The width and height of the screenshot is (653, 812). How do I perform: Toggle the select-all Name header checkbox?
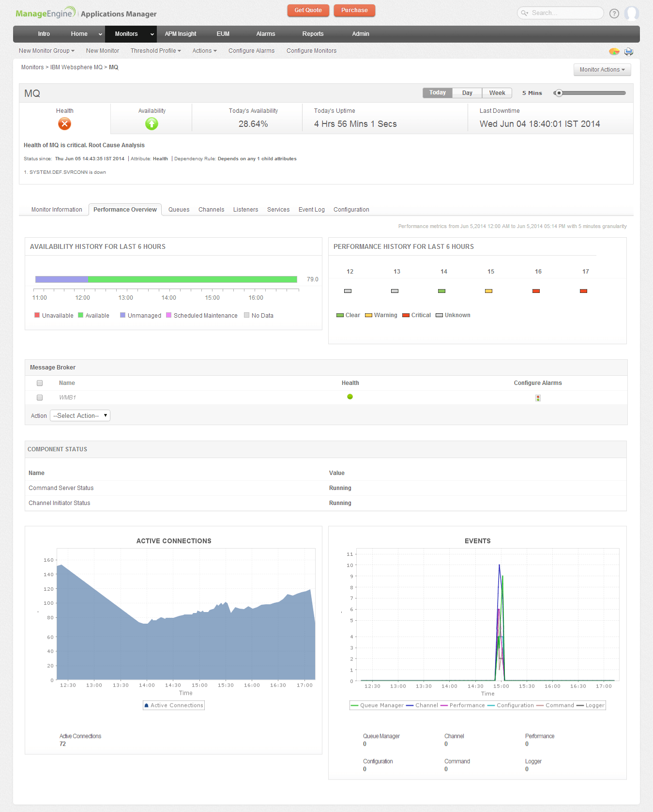click(40, 383)
